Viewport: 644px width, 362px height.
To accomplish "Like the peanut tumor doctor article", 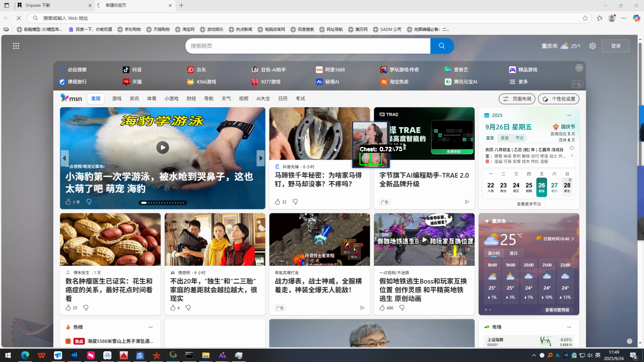I will coord(68,308).
